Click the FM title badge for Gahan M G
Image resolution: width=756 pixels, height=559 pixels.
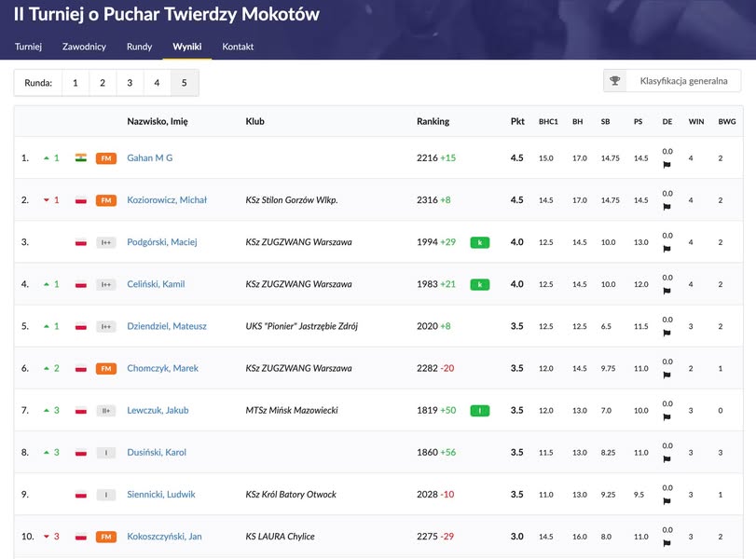pyautogui.click(x=106, y=158)
